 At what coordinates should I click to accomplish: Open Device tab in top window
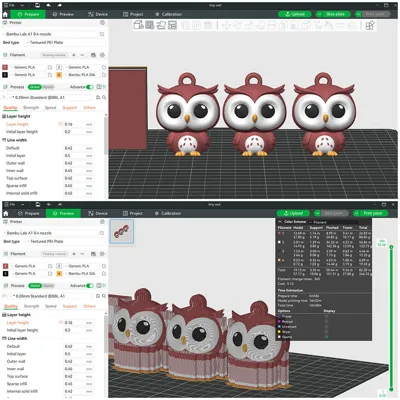[98, 14]
